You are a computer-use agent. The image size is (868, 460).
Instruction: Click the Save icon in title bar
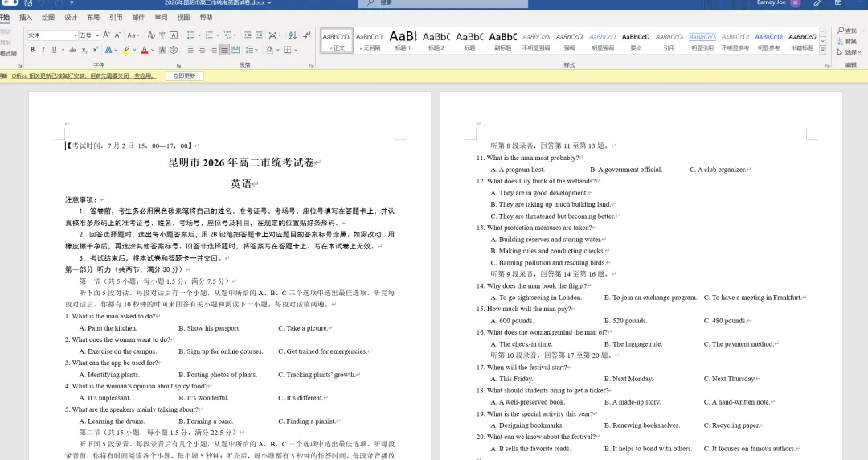(x=27, y=2)
